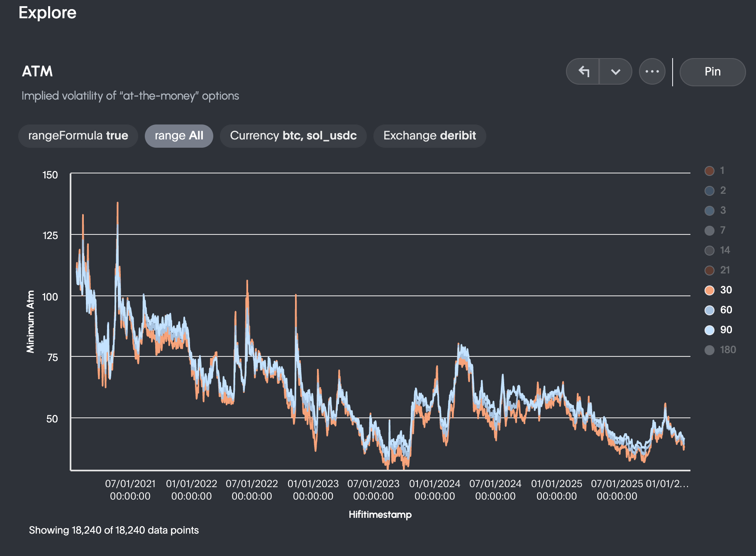
Task: Click the legend dot for series 7
Action: pyautogui.click(x=709, y=230)
